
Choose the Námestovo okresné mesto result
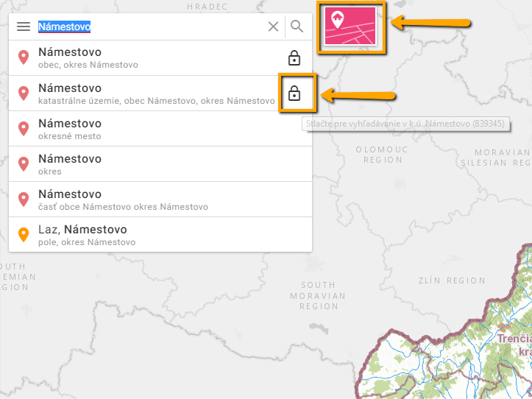[160, 129]
